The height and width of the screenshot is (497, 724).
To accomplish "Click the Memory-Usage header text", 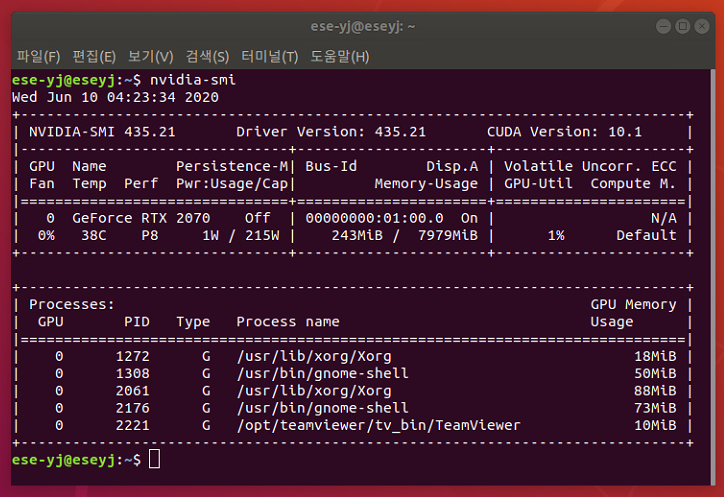I will [x=426, y=184].
